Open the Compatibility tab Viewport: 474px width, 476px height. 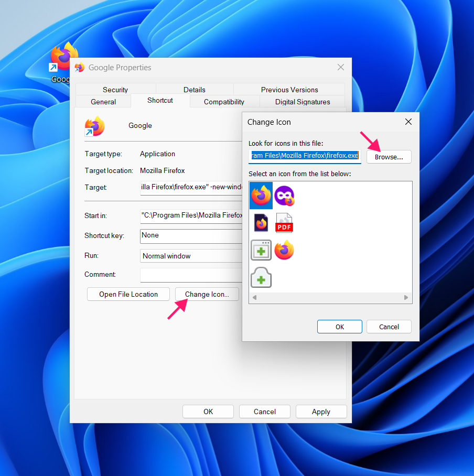[x=224, y=102]
